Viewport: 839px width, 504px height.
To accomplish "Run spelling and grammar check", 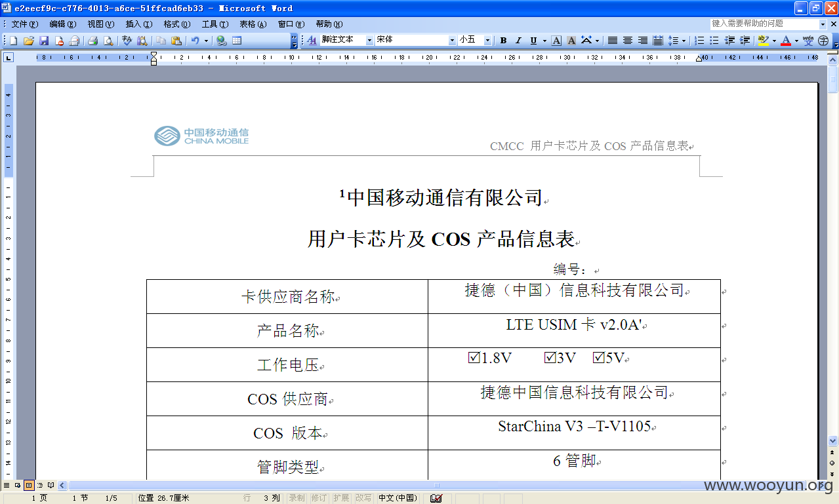I will point(127,41).
